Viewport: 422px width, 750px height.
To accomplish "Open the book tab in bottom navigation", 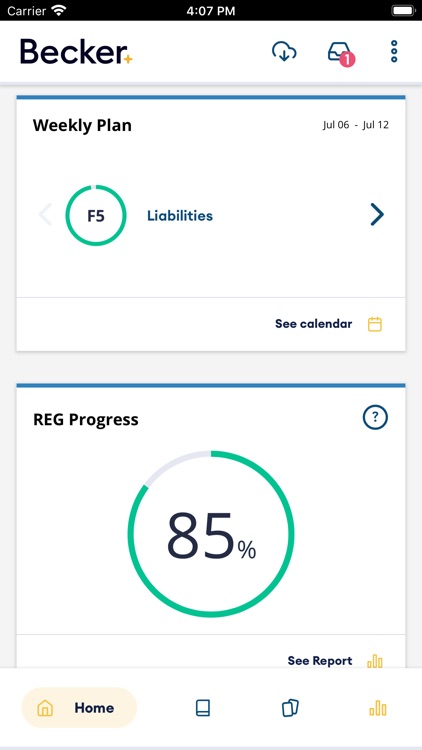I will (203, 708).
